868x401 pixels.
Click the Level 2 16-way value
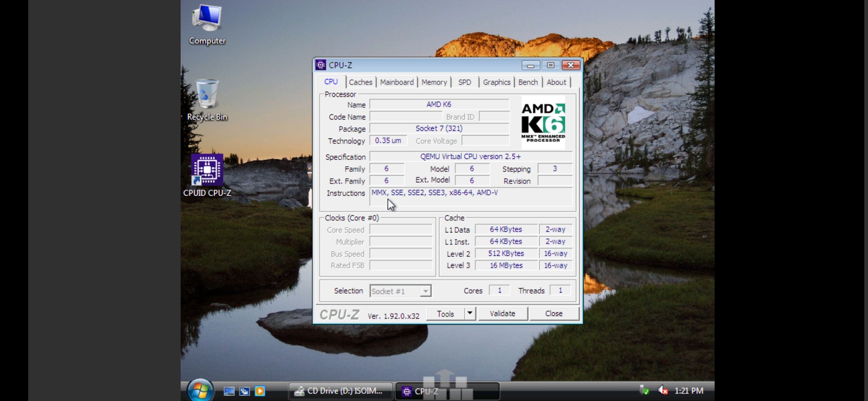(555, 254)
